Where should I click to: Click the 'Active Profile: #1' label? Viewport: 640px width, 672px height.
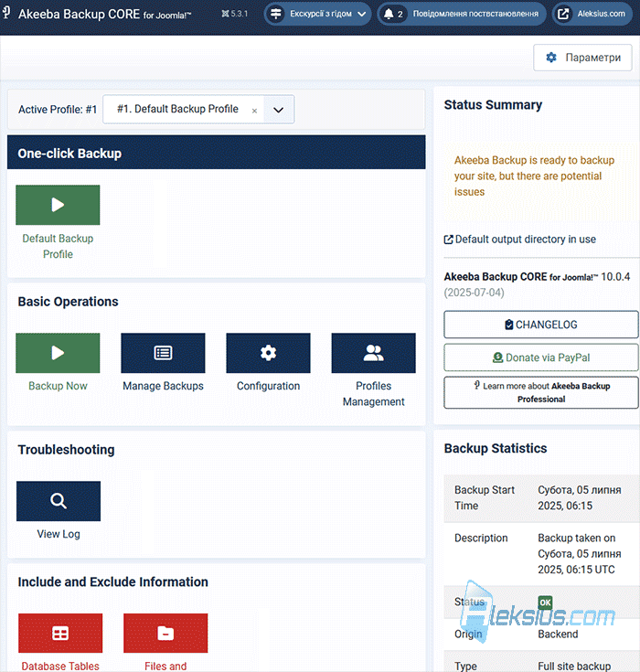click(x=58, y=110)
